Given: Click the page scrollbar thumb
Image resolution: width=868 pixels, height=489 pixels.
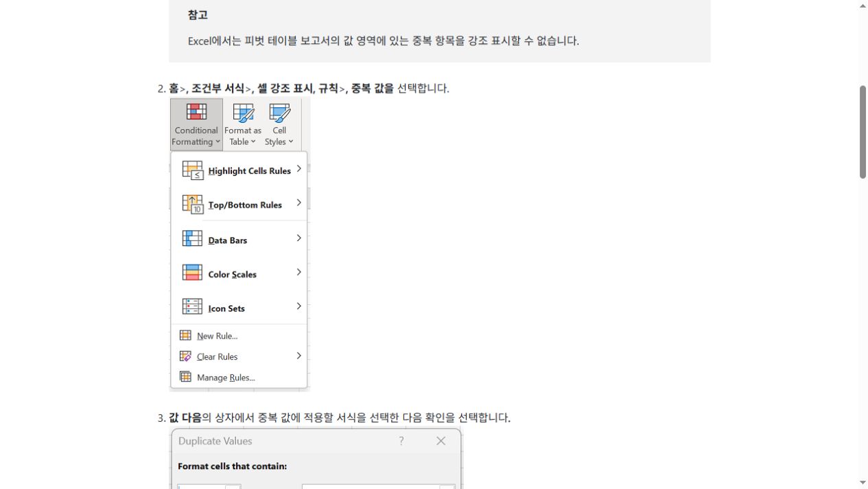Looking at the screenshot, I should 863,132.
